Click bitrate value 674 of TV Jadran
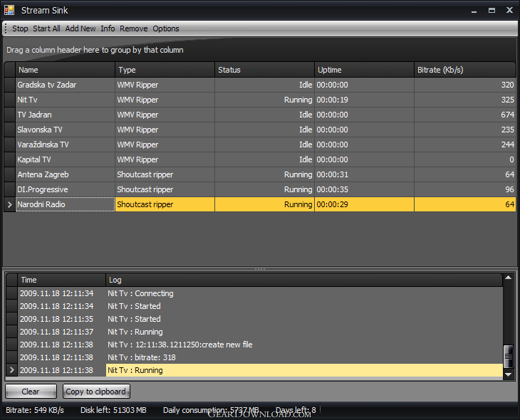 pos(465,115)
